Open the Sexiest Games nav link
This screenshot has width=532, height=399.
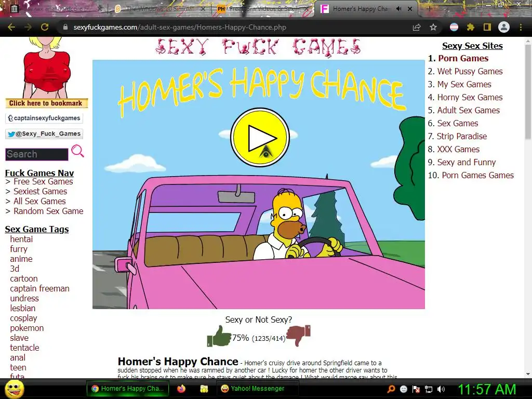pyautogui.click(x=40, y=191)
